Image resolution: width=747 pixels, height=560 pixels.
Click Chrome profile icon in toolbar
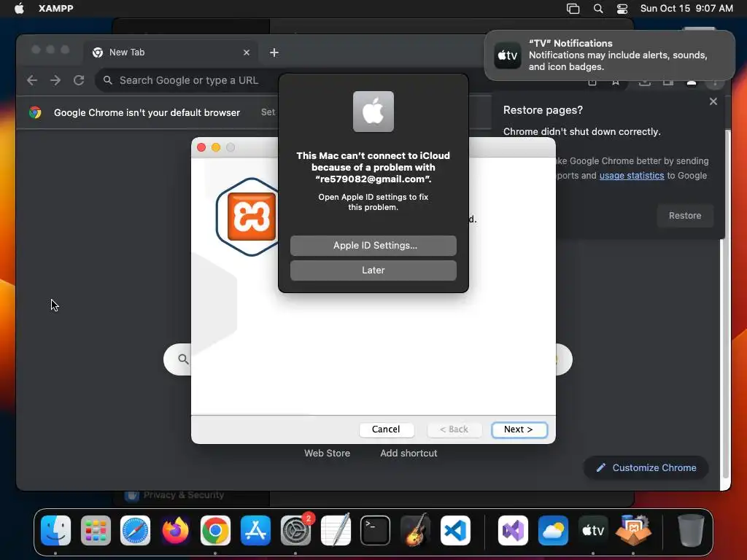[692, 82]
